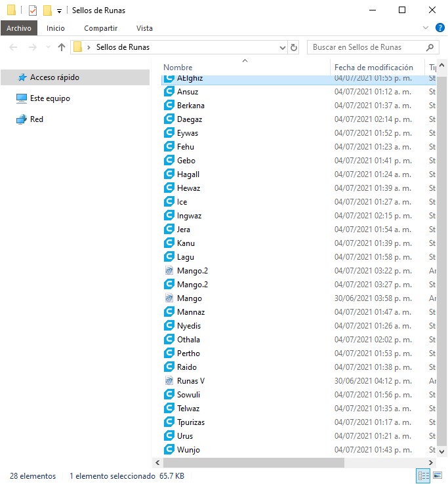Click the date 04/07/2021 01:12 a. m.
This screenshot has height=484, width=448.
373,92
